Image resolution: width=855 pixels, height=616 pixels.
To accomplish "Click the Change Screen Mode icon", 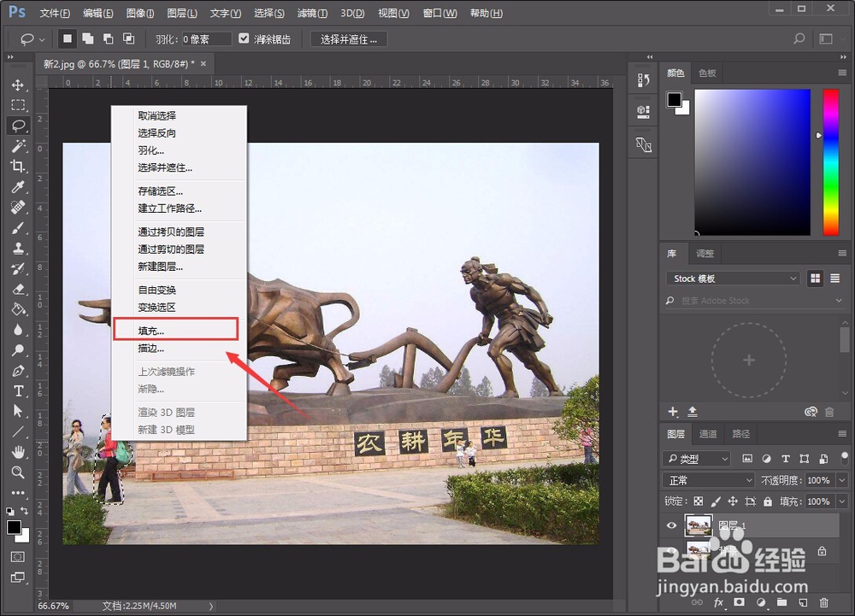I will point(18,578).
